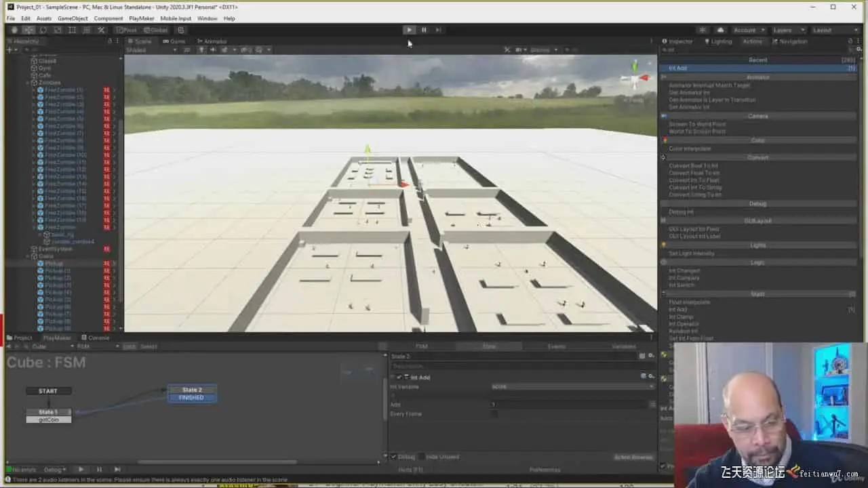Click the Add value input field

(569, 405)
